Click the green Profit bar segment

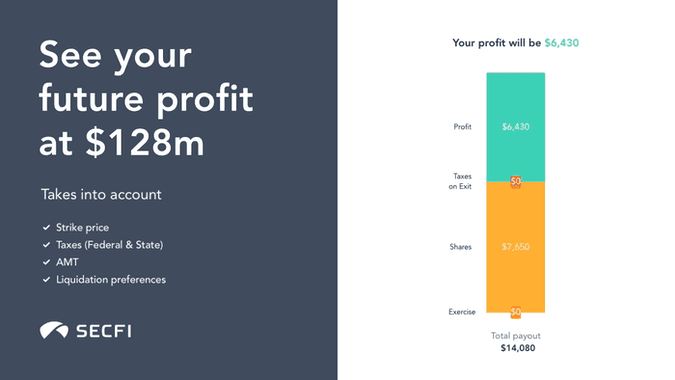click(x=516, y=127)
